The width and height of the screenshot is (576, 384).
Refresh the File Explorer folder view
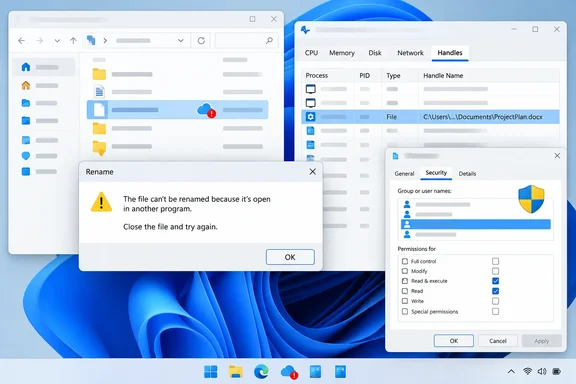click(201, 40)
